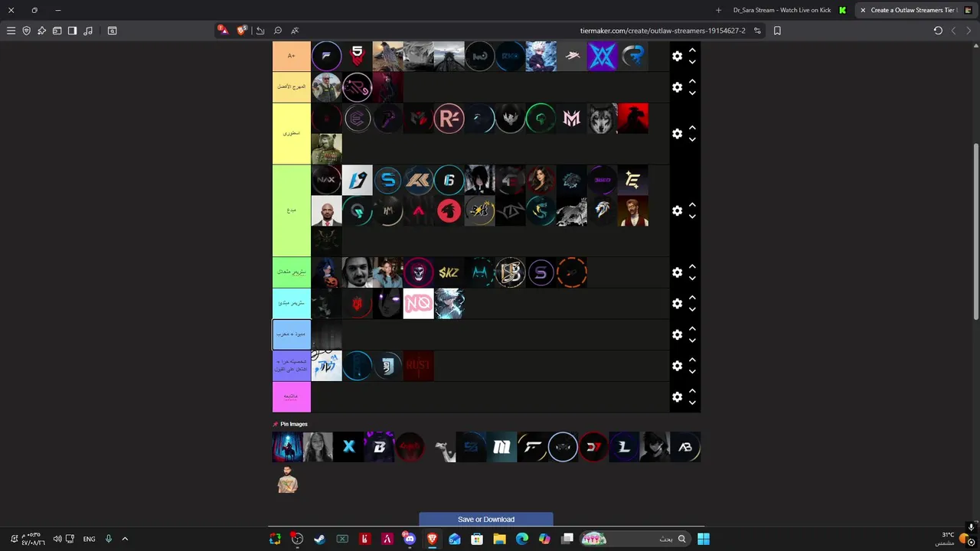Click the zoom magnifier in address bar

[278, 31]
